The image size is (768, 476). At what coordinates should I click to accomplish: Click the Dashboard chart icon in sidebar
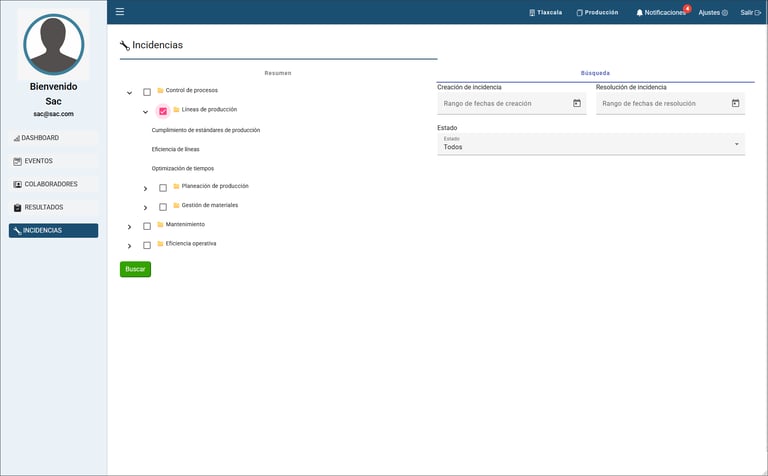(17, 139)
